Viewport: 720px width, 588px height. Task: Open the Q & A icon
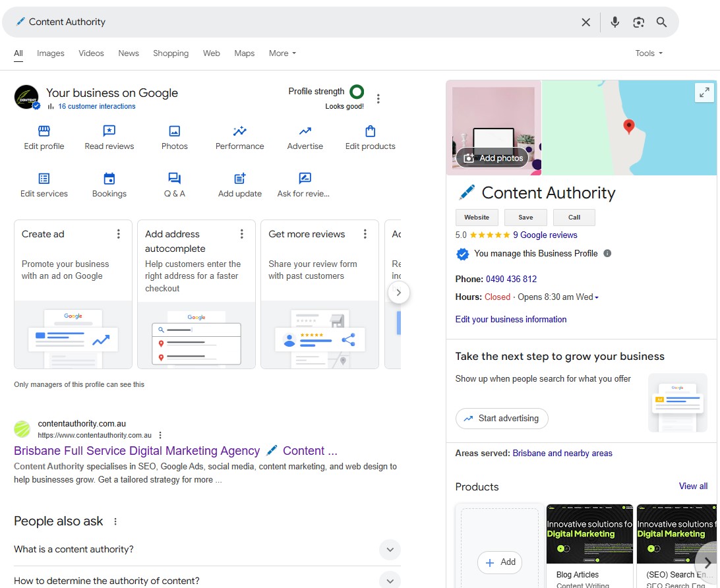tap(174, 178)
